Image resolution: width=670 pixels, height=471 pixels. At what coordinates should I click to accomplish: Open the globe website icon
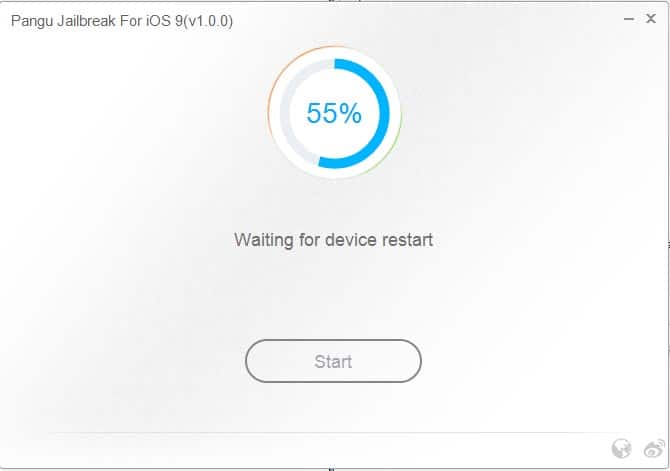coord(621,448)
